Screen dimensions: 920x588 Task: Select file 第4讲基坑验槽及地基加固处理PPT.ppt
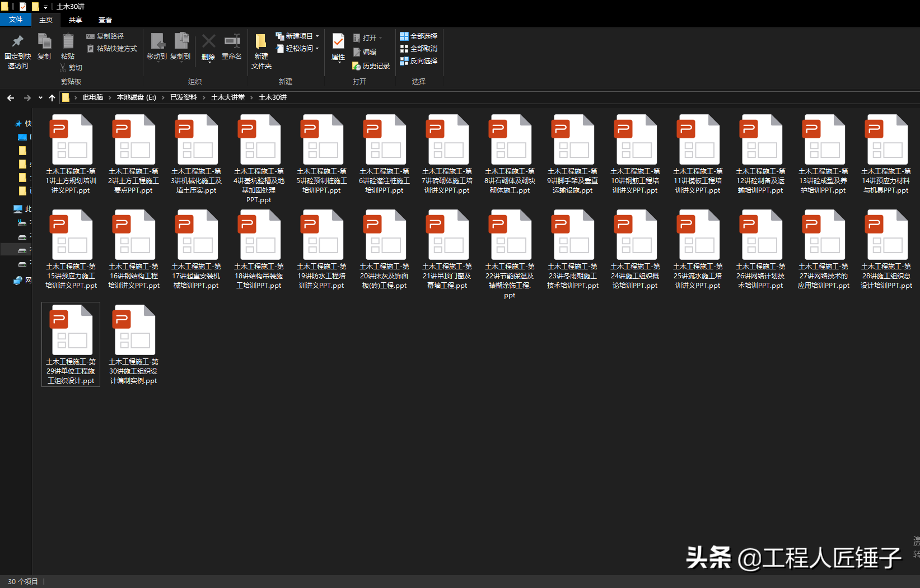click(x=259, y=159)
